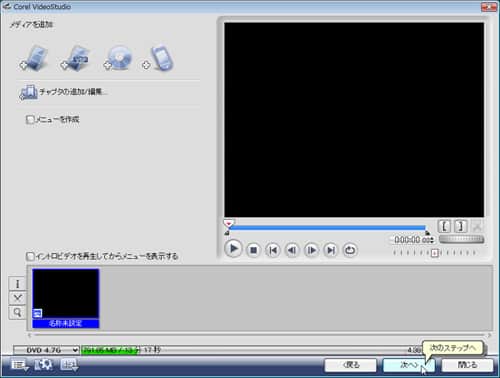Image resolution: width=500 pixels, height=378 pixels.
Task: Import from disc icon
Action: (118, 59)
